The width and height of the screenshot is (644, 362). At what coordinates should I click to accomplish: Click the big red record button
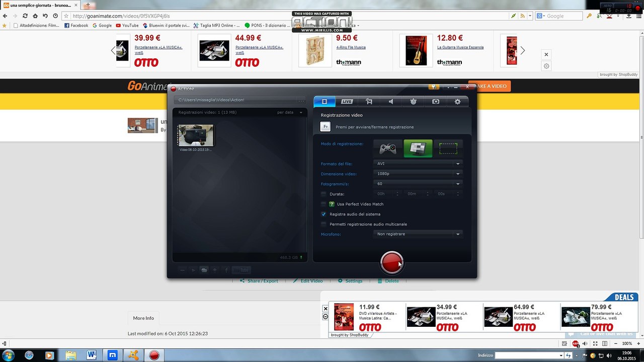pyautogui.click(x=391, y=262)
